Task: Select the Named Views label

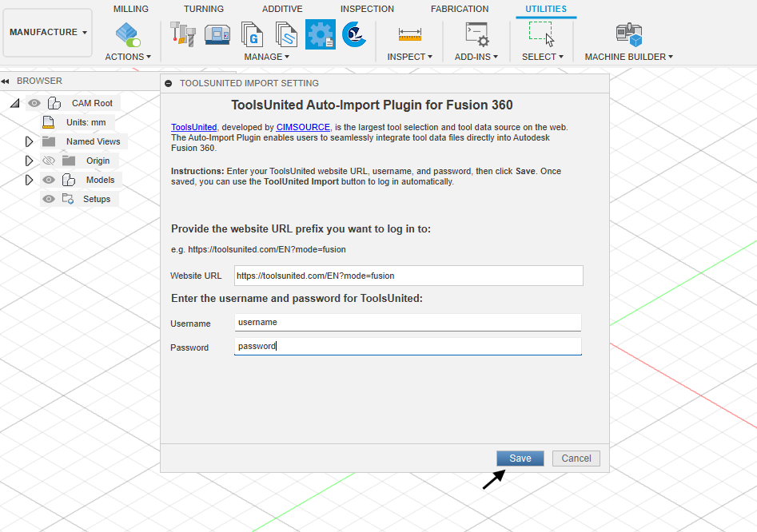Action: 94,141
